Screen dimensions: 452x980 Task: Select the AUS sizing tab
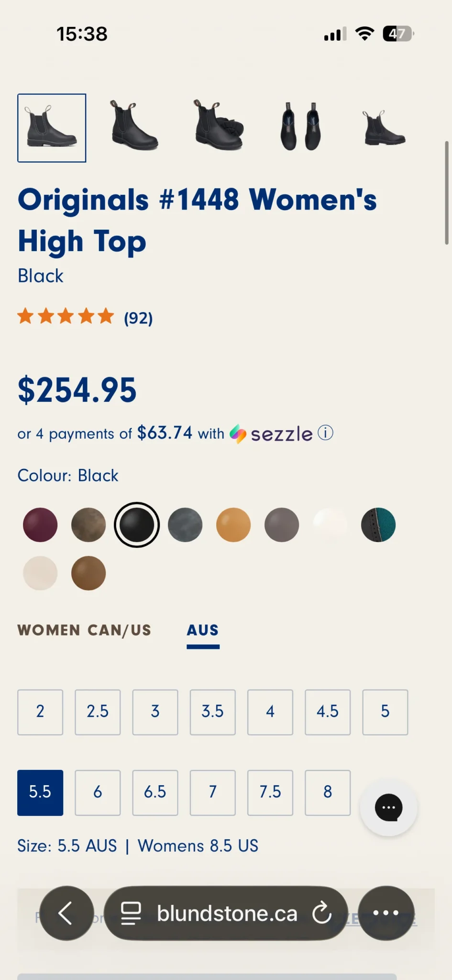tap(203, 630)
